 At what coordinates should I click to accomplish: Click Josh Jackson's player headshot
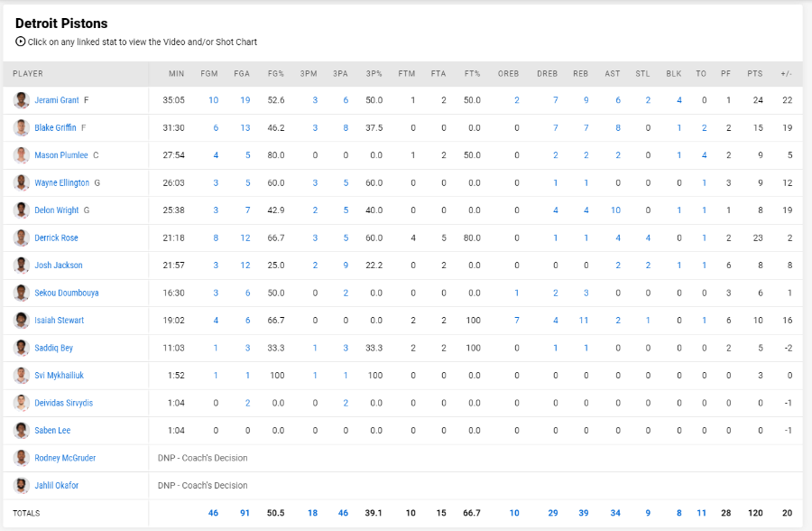22,265
